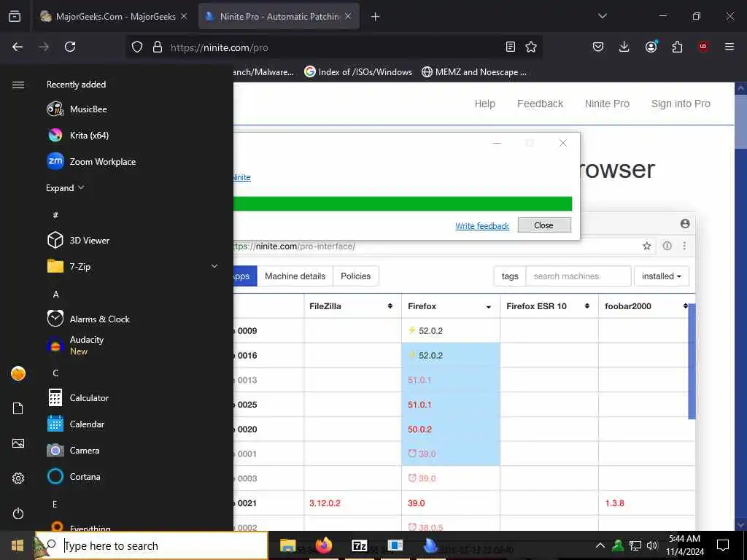Open Pocket save icon

coord(598,47)
